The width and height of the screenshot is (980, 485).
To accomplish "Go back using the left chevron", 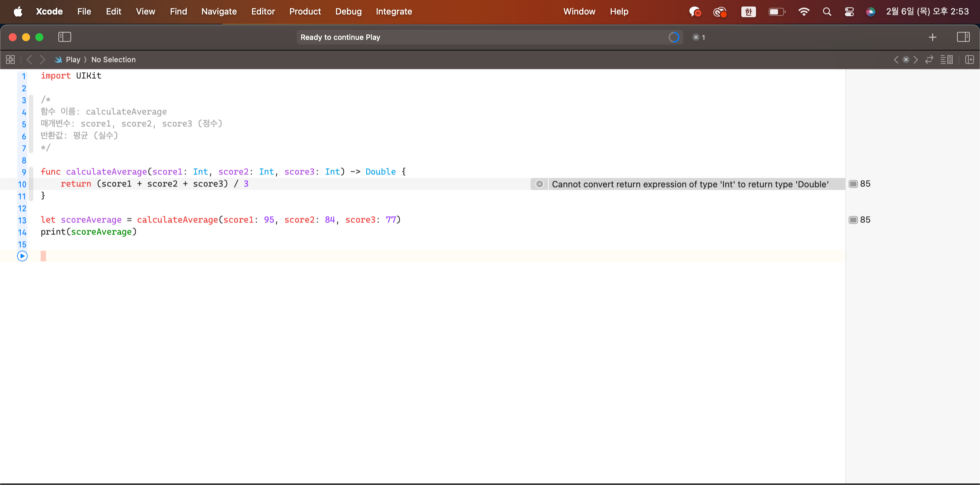I will click(x=29, y=59).
